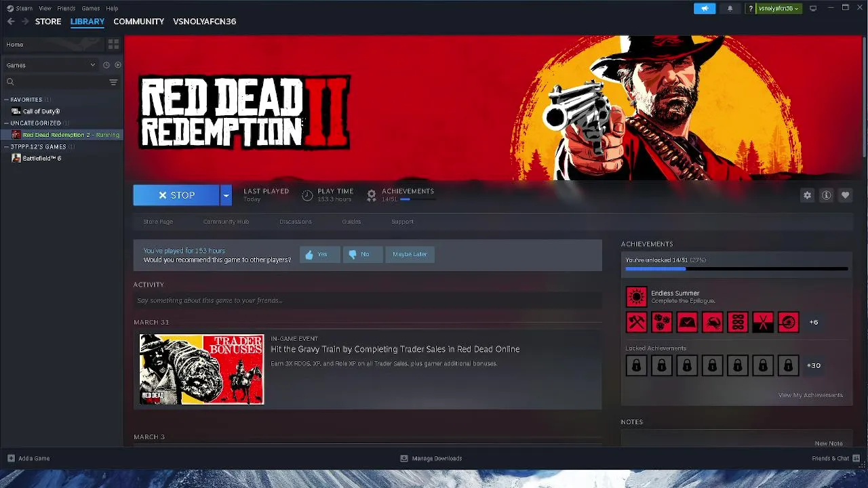Screen dimensions: 868x488
Task: Click the activity 'Say something' input field
Action: 368,300
